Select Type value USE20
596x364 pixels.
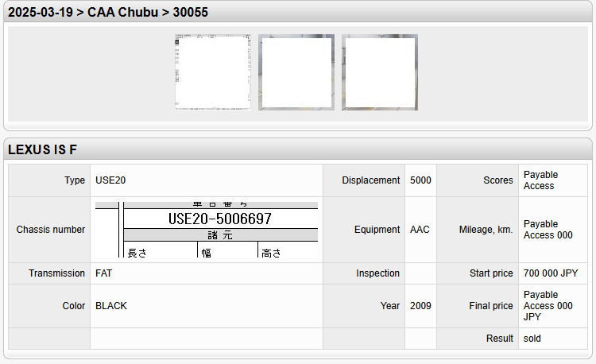pyautogui.click(x=110, y=180)
